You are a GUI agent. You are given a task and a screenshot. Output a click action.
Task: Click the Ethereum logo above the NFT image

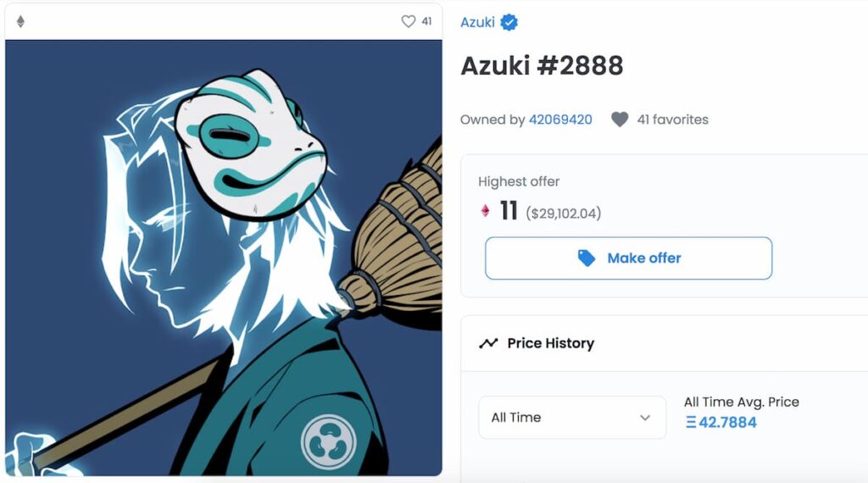20,21
